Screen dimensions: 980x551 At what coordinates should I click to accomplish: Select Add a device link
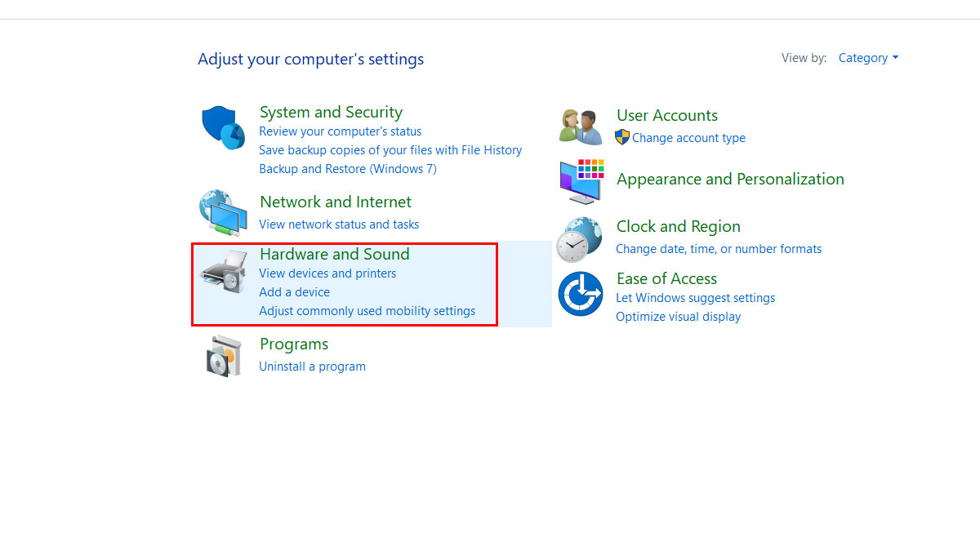pos(294,292)
